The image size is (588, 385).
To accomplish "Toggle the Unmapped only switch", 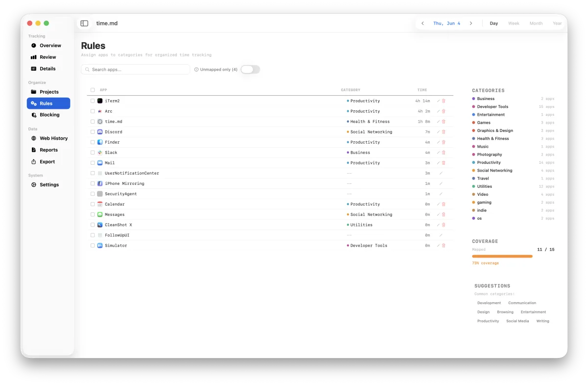I will (x=250, y=70).
